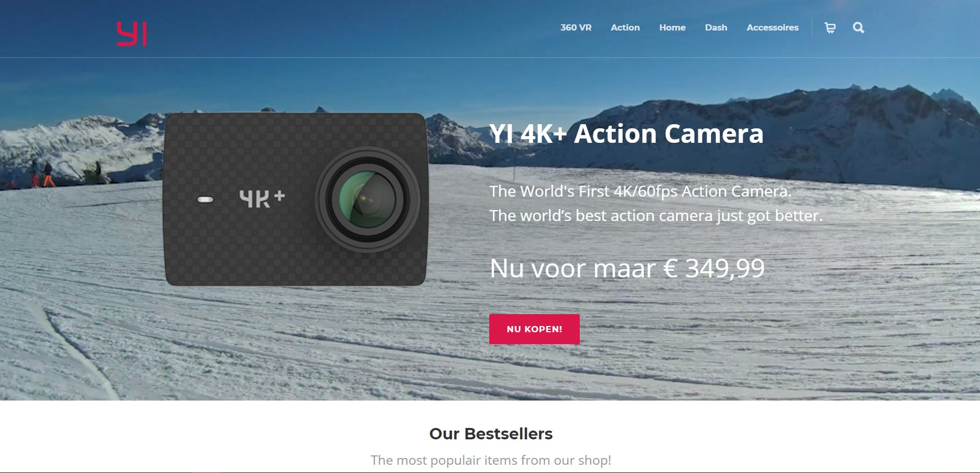The width and height of the screenshot is (980, 473).
Task: Click the red YI logo
Action: point(131,34)
